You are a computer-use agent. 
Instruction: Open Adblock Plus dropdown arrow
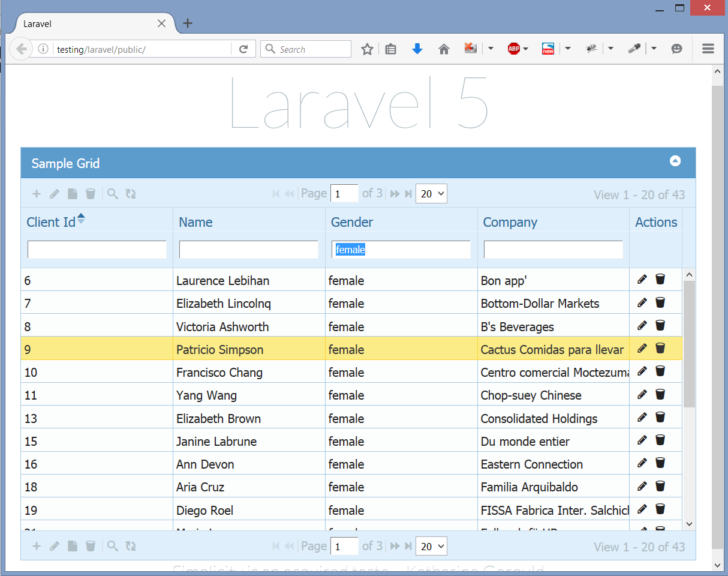526,49
